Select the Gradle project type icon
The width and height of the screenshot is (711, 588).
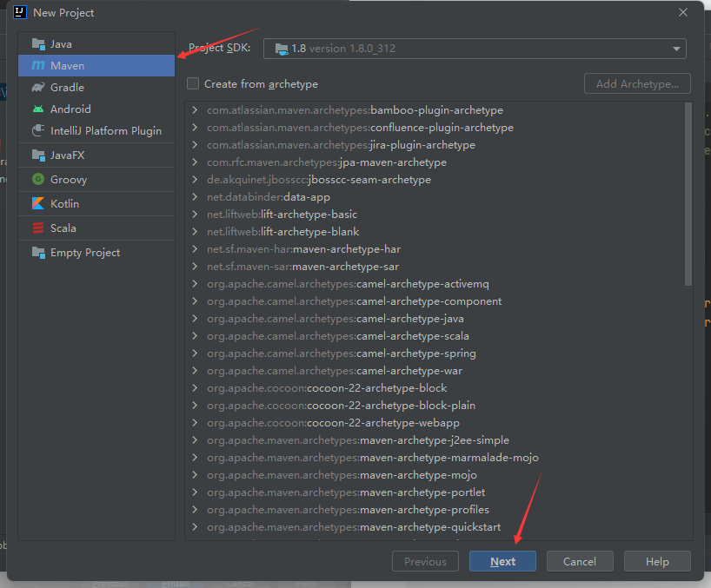click(x=39, y=87)
